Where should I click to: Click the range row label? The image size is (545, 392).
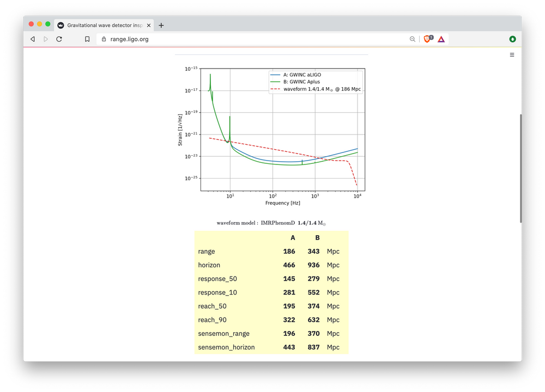click(x=207, y=252)
